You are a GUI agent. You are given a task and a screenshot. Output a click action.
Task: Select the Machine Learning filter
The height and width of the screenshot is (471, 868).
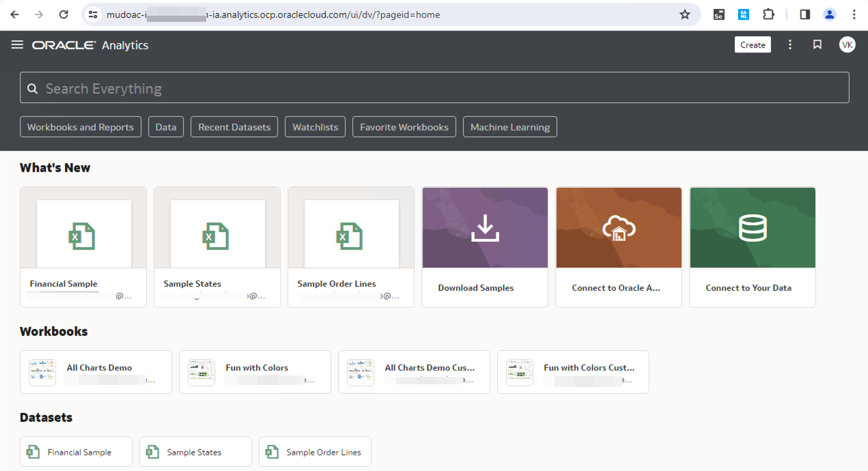tap(509, 127)
